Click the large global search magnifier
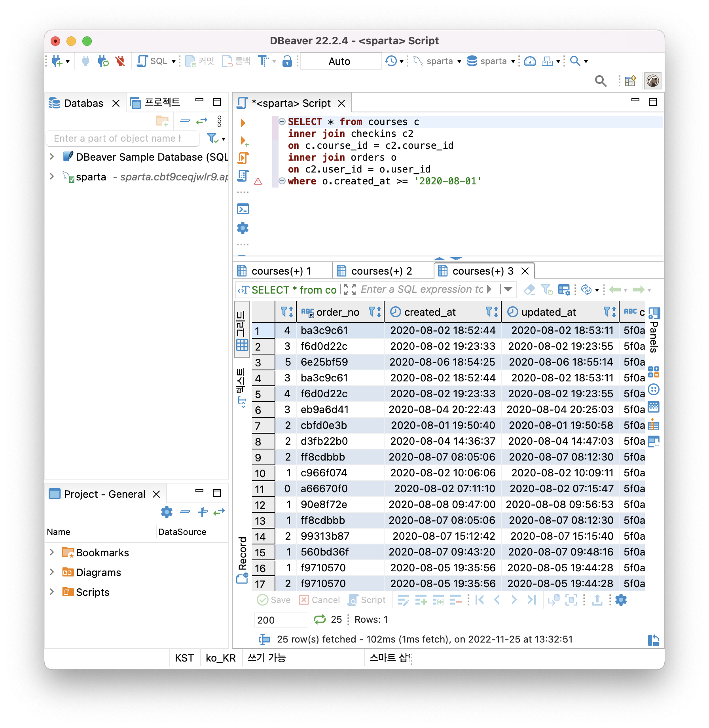Screen dimensions: 709x728 click(601, 81)
